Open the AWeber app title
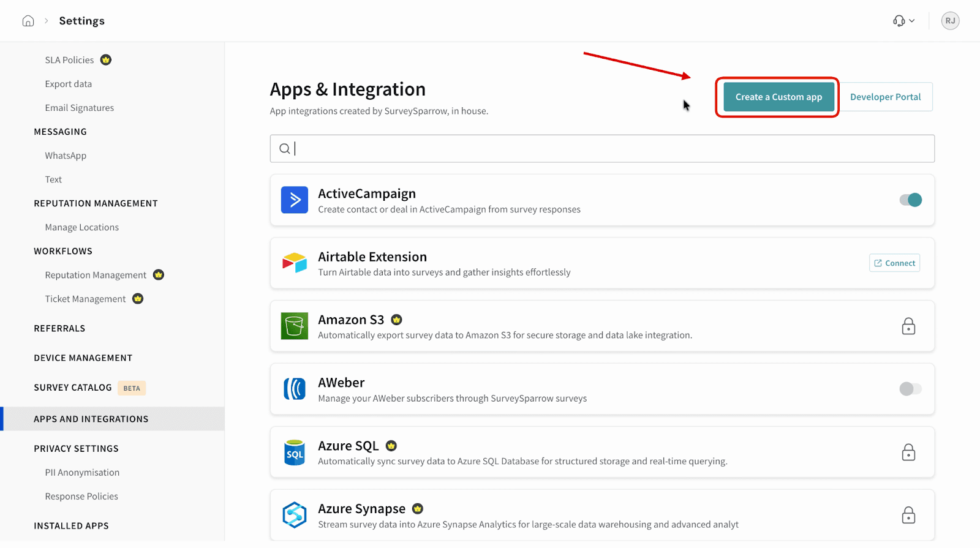Screen dimensions: 980x548 click(x=341, y=383)
